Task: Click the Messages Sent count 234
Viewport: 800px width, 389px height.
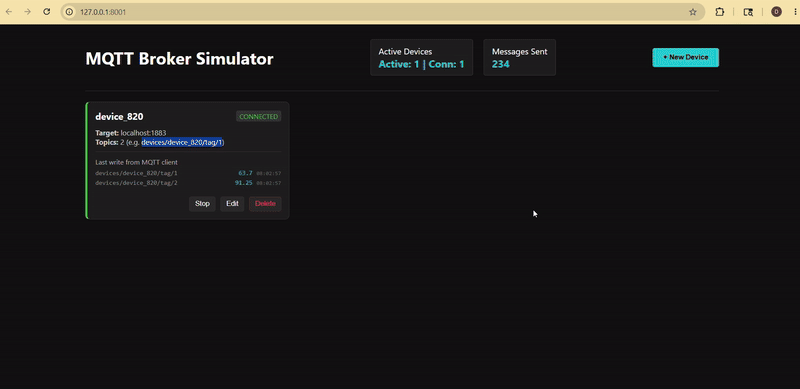Action: (501, 64)
